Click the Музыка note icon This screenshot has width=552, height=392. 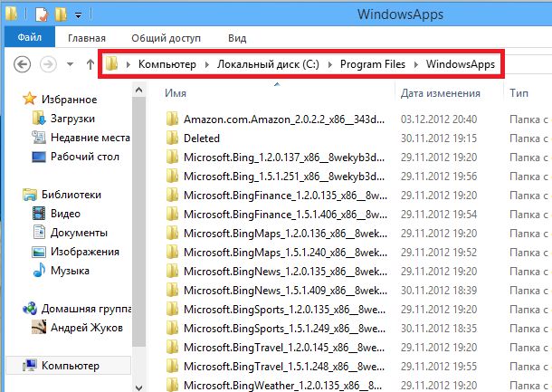pos(39,270)
